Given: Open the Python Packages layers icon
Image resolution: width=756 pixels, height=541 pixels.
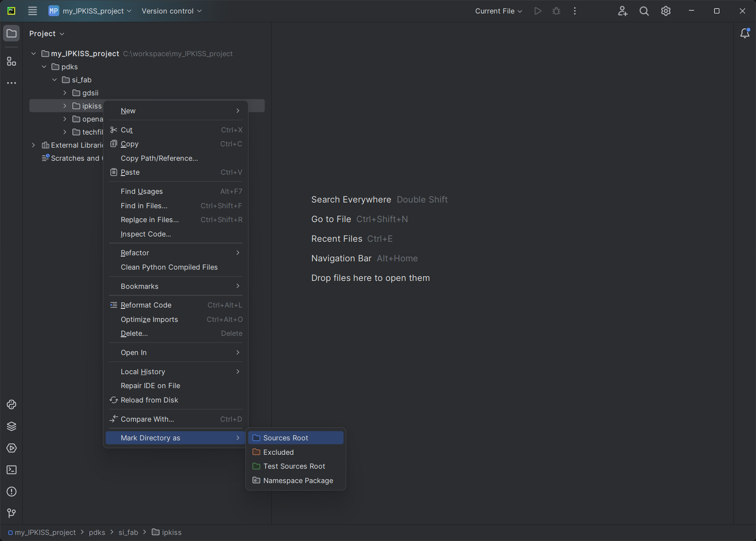Looking at the screenshot, I should (x=12, y=426).
